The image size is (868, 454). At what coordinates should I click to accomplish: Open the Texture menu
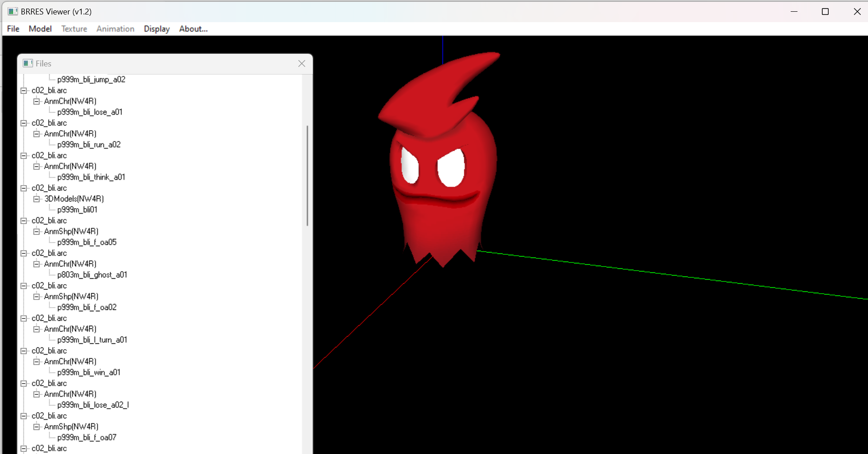[74, 29]
